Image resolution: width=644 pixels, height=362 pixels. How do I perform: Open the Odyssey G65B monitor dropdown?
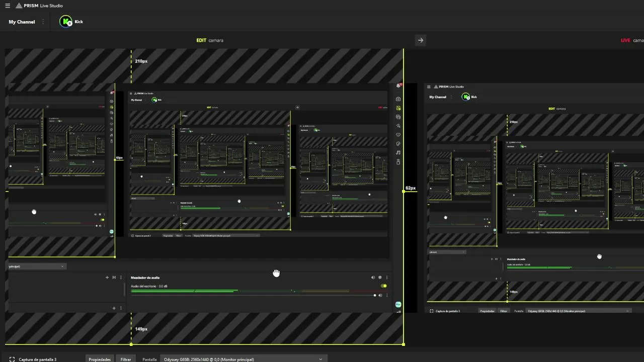pyautogui.click(x=244, y=359)
